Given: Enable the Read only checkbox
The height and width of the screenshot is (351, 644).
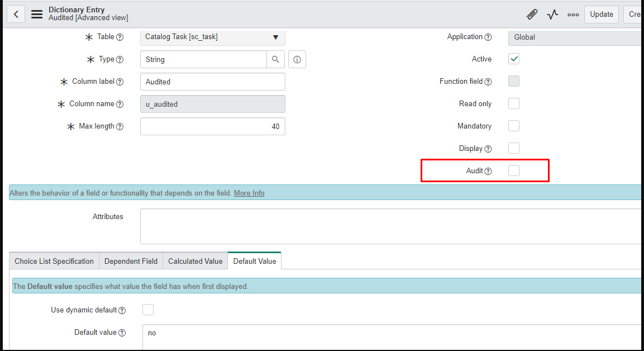Looking at the screenshot, I should click(x=514, y=103).
